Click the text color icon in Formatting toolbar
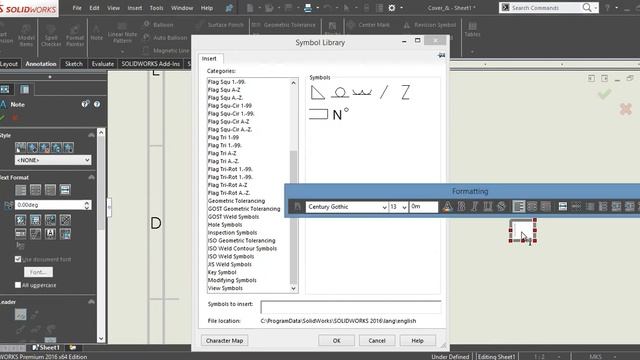Image resolution: width=640 pixels, height=360 pixels. [447, 207]
